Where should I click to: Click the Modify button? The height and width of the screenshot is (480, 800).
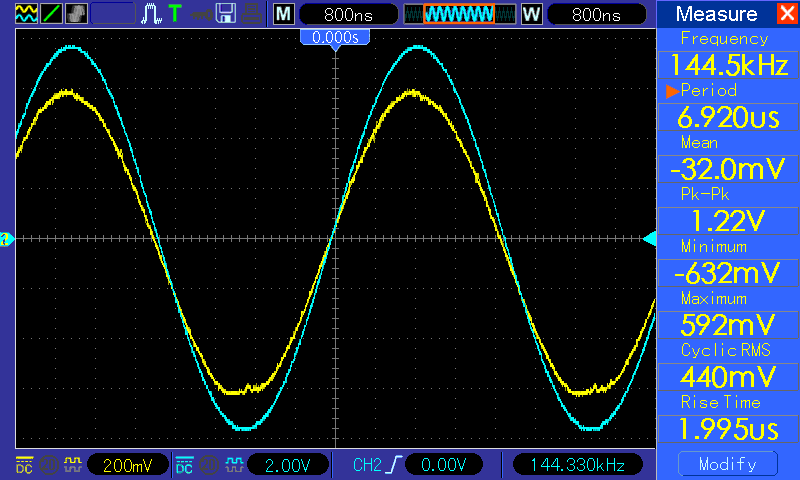[728, 464]
